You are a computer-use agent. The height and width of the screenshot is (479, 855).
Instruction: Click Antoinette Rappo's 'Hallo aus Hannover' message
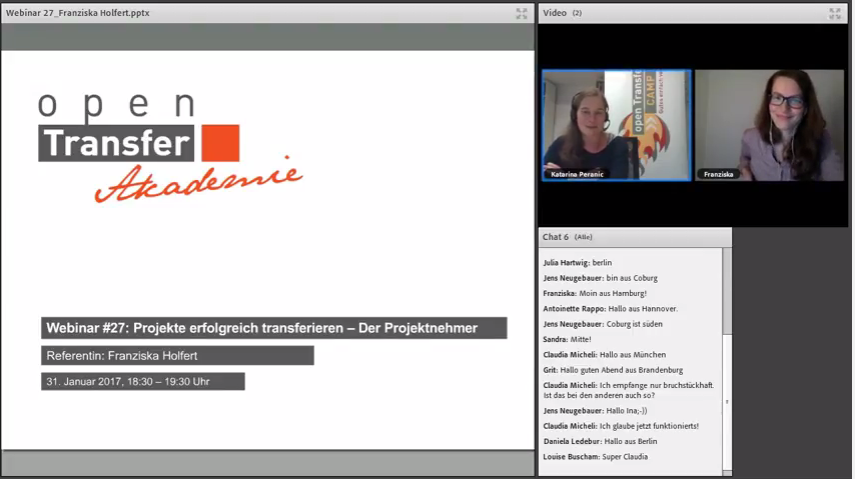click(x=611, y=308)
